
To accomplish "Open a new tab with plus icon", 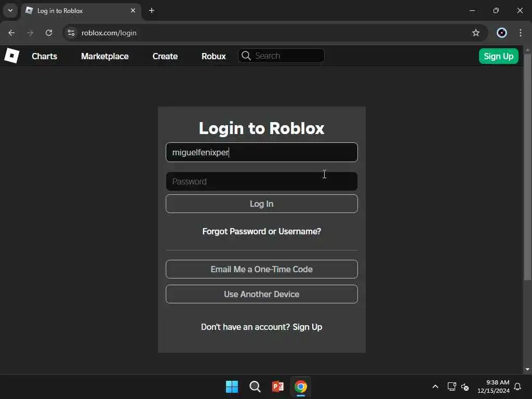I will point(152,10).
